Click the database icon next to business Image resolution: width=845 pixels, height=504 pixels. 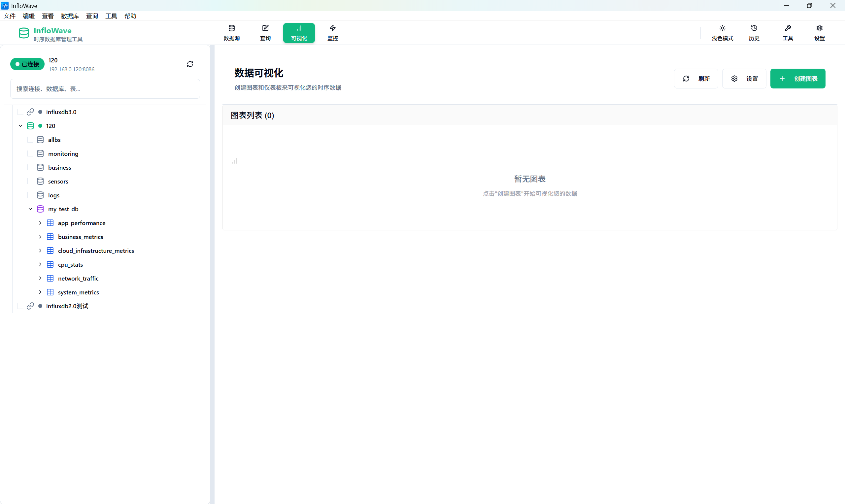[40, 167]
